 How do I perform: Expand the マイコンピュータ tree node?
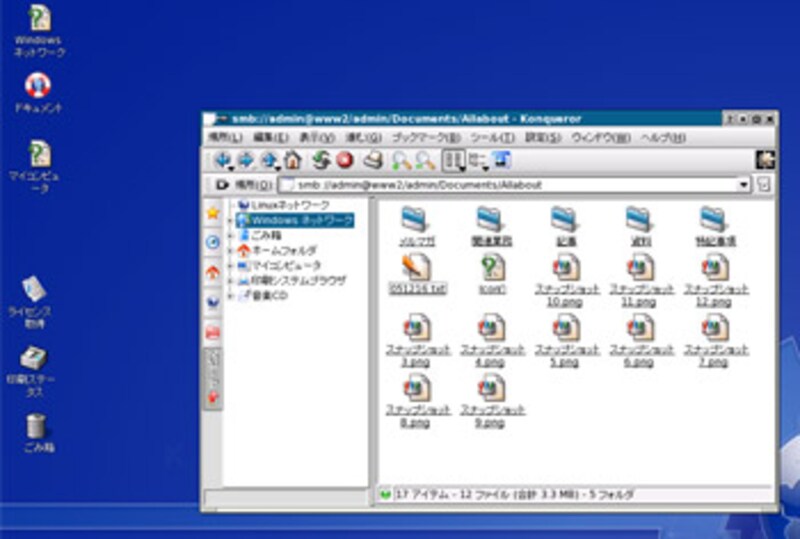[x=230, y=265]
